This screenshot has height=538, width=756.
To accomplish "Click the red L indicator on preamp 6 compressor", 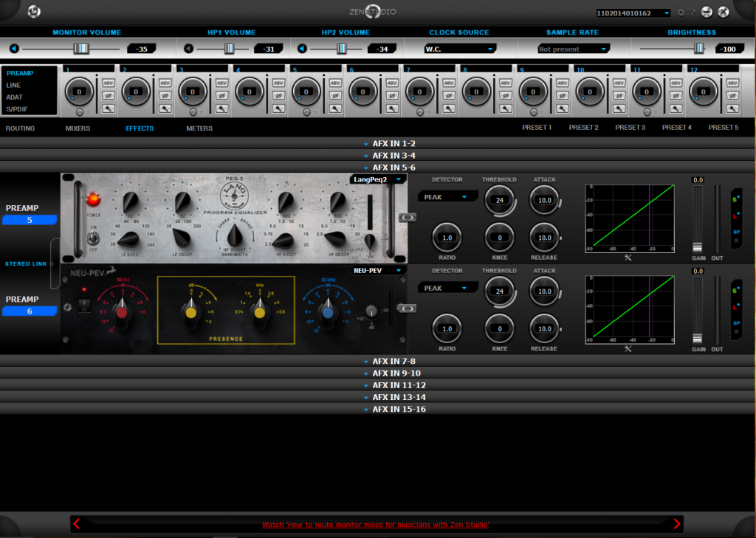I will point(735,306).
